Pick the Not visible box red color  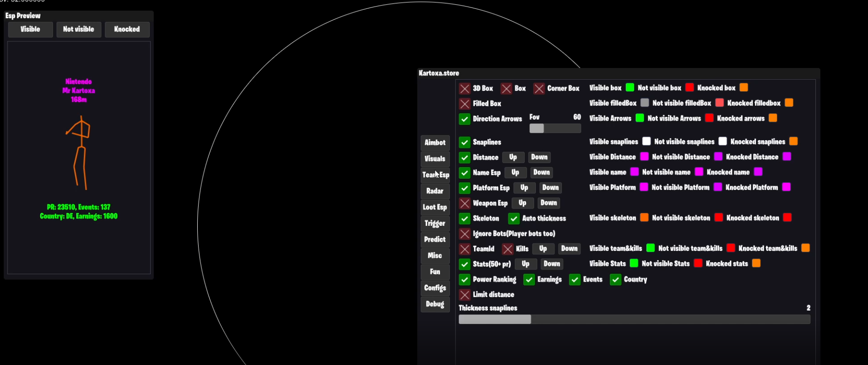[689, 87]
